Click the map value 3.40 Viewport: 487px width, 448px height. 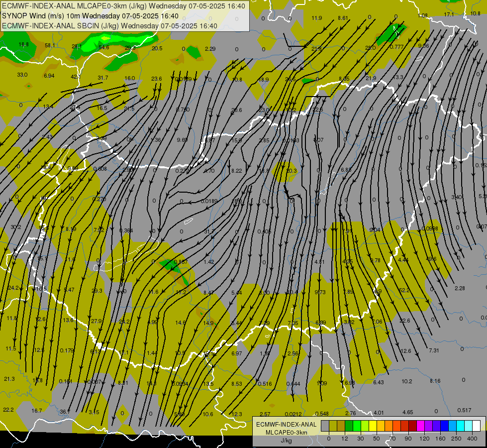(x=457, y=197)
